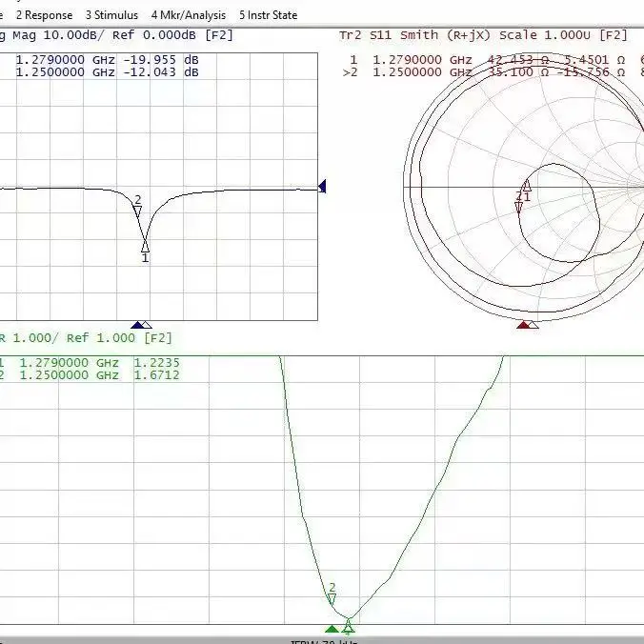644x644 pixels.
Task: Click the SWR readout value 1.2235
Action: point(157,363)
